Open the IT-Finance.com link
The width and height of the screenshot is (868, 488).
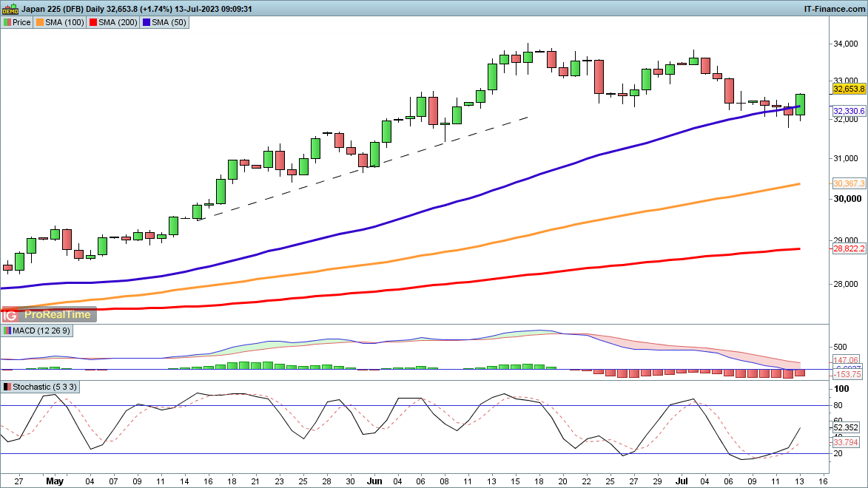pyautogui.click(x=834, y=9)
